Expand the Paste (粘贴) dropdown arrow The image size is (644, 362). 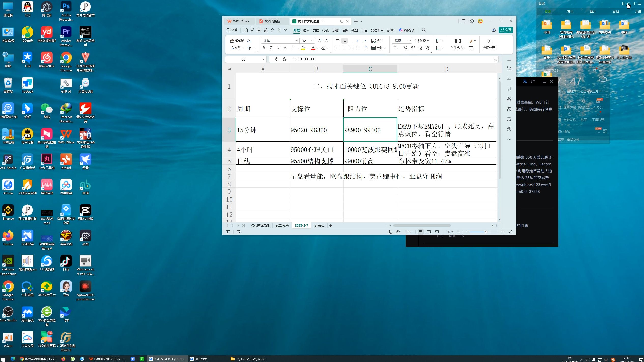point(243,48)
